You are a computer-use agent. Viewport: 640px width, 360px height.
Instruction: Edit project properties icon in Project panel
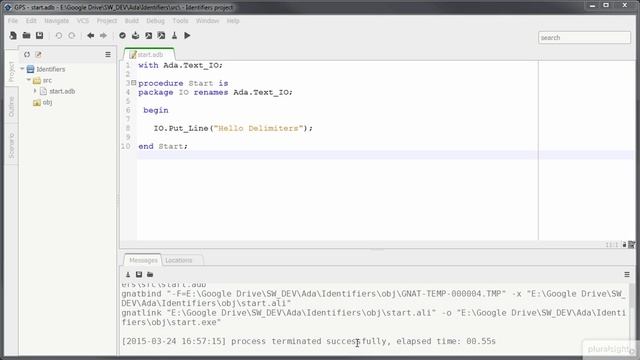[x=38, y=54]
